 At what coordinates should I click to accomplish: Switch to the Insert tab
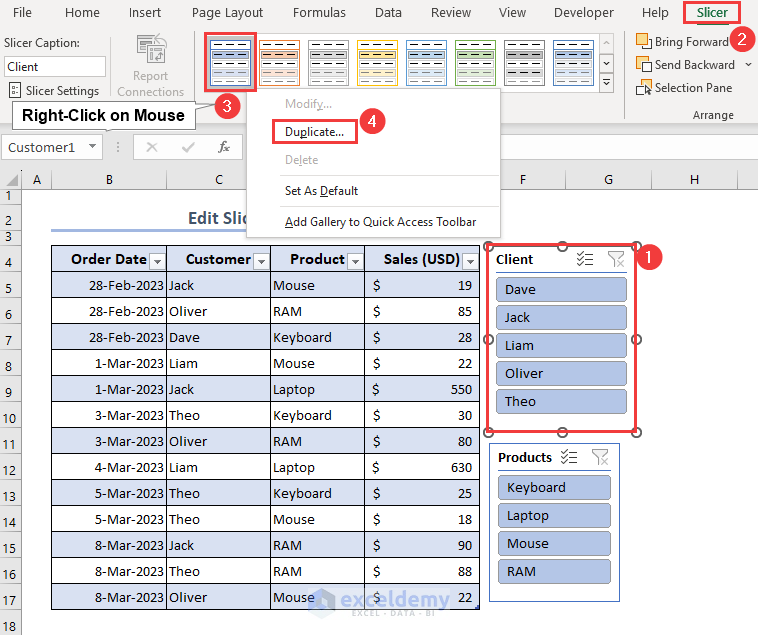pyautogui.click(x=145, y=13)
